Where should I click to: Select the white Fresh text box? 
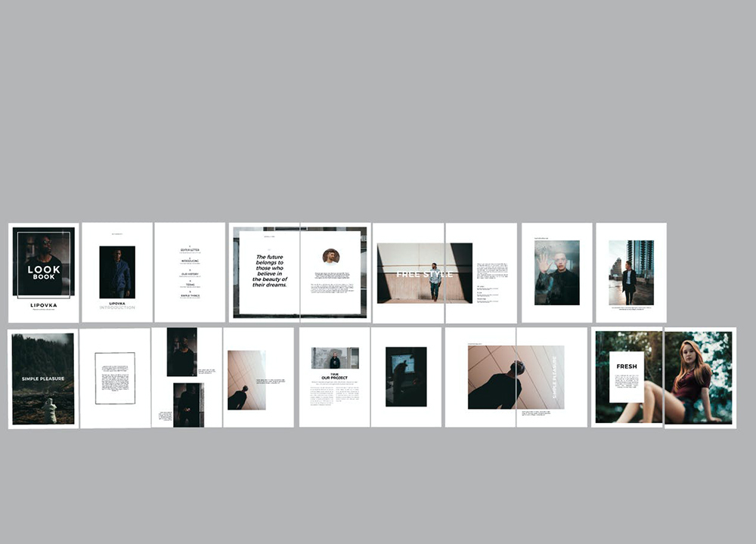tap(627, 376)
